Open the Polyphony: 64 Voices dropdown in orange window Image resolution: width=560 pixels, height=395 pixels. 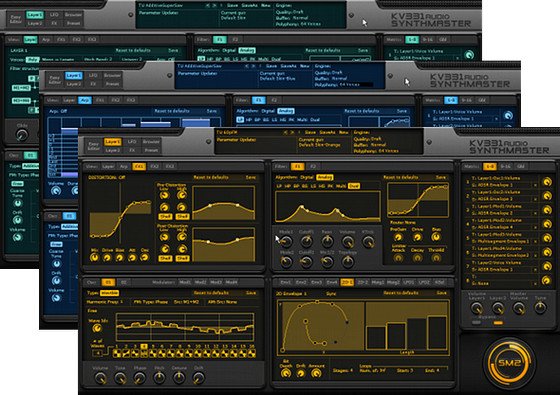376,151
